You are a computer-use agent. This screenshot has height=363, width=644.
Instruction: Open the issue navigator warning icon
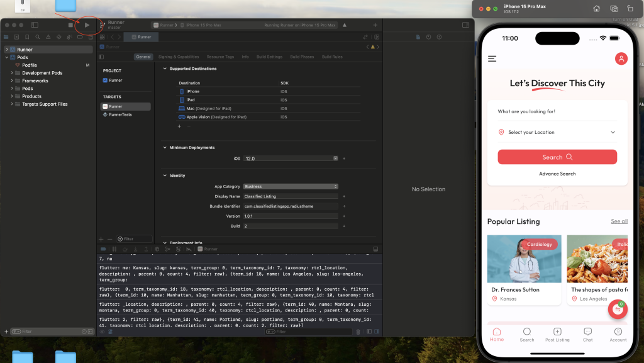pyautogui.click(x=48, y=37)
